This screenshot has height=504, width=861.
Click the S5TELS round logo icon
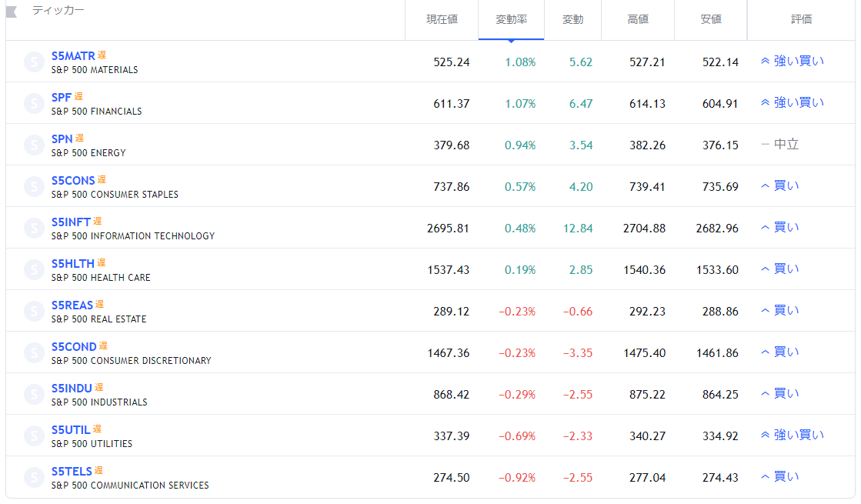coord(34,477)
